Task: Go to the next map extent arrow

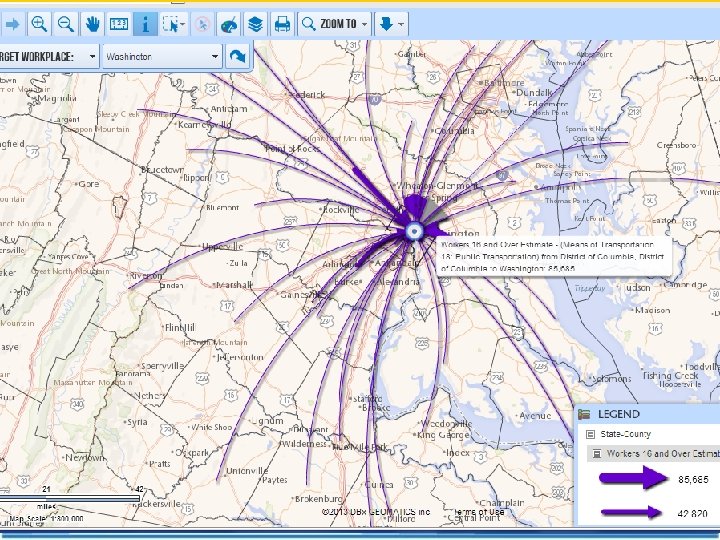Action: (x=13, y=24)
